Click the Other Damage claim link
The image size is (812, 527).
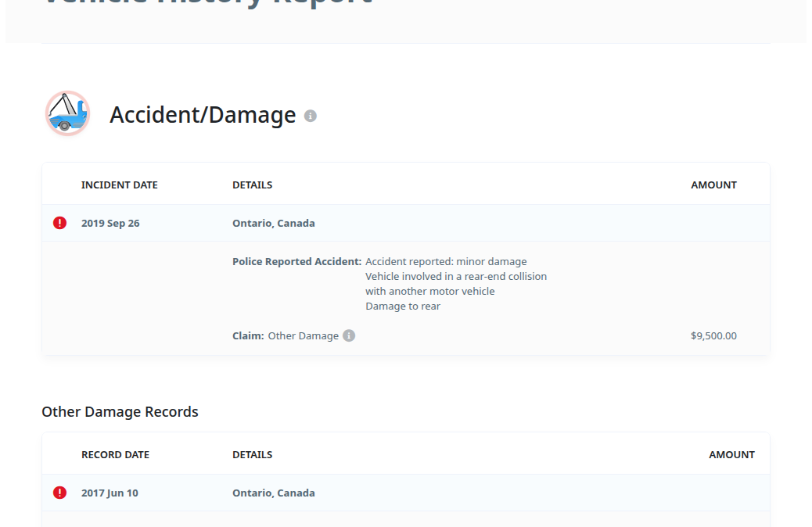tap(304, 335)
